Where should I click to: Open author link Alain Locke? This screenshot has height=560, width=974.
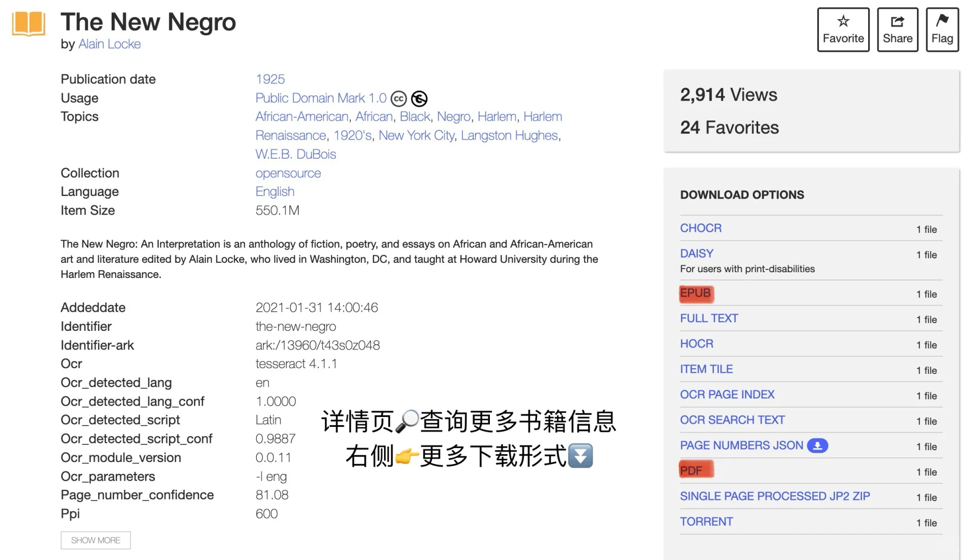click(x=109, y=44)
